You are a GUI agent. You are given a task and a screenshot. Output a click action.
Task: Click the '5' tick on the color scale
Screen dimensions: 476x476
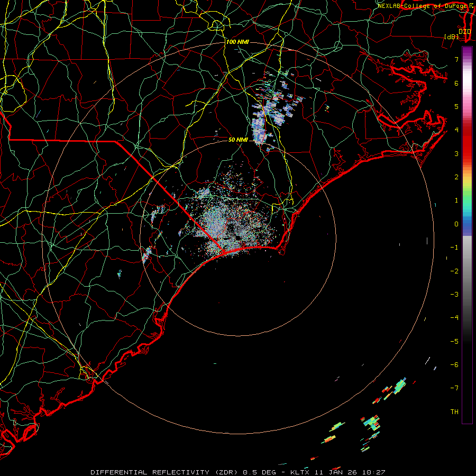pos(456,106)
